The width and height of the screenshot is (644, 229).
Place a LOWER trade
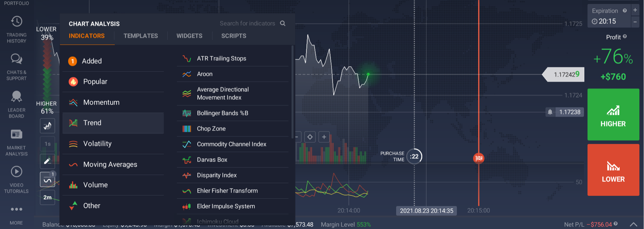(x=613, y=170)
